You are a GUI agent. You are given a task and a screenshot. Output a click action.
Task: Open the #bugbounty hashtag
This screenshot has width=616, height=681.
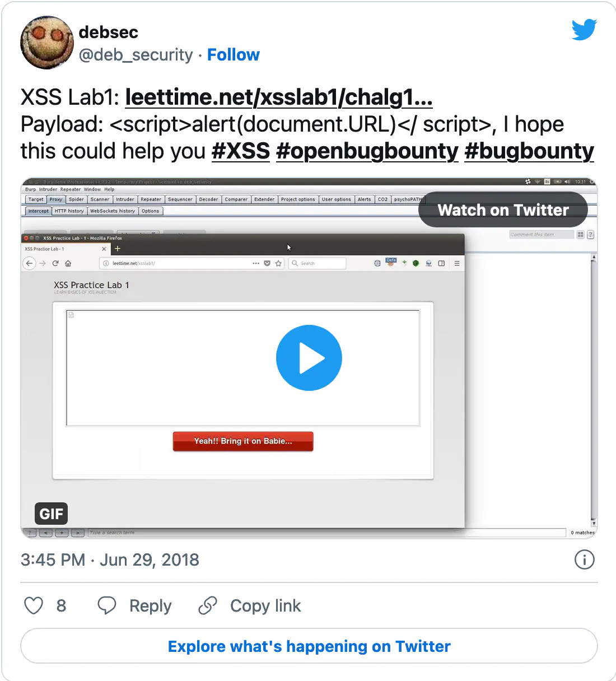(529, 151)
